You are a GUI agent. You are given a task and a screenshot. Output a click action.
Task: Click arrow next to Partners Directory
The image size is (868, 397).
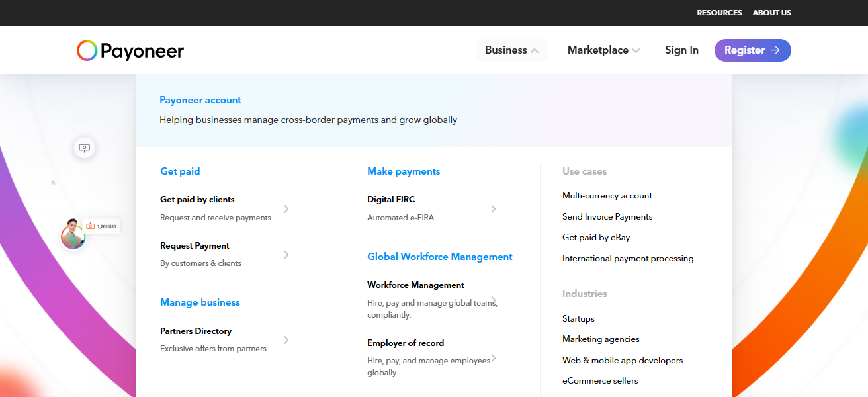(286, 340)
